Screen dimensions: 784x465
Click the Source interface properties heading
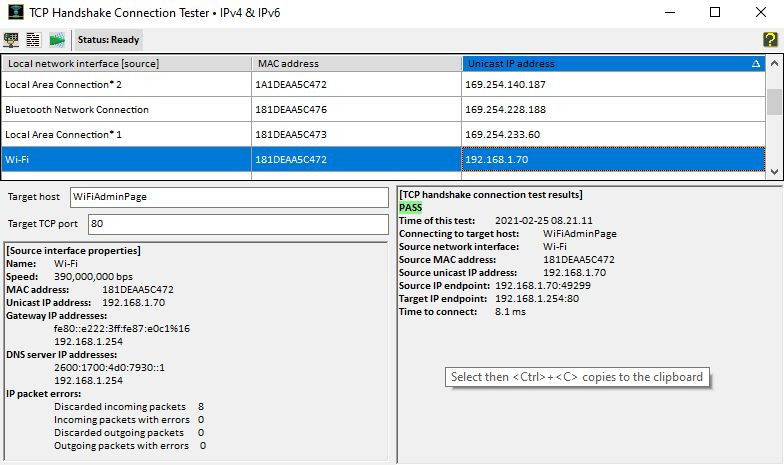74,250
